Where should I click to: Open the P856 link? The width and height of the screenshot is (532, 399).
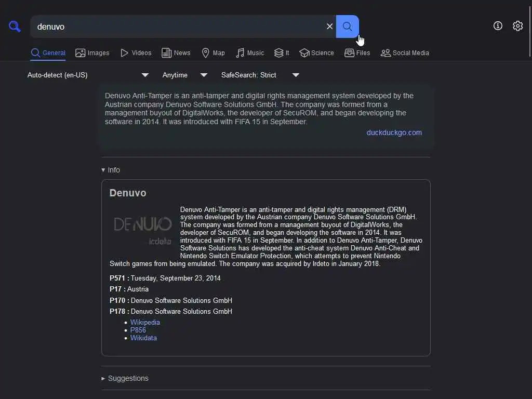138,330
